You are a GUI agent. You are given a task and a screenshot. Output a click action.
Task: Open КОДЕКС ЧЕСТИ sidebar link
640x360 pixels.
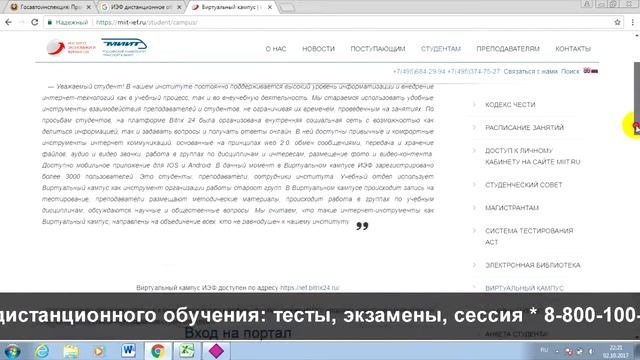pyautogui.click(x=510, y=105)
